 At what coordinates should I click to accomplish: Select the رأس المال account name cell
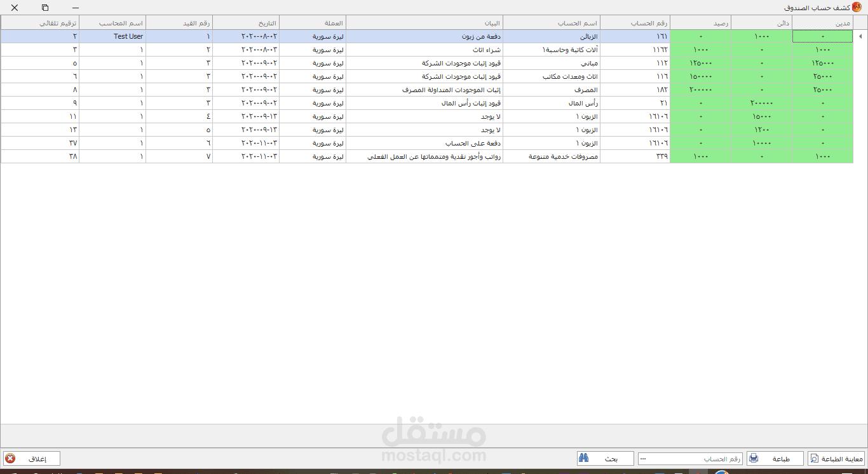pyautogui.click(x=551, y=103)
